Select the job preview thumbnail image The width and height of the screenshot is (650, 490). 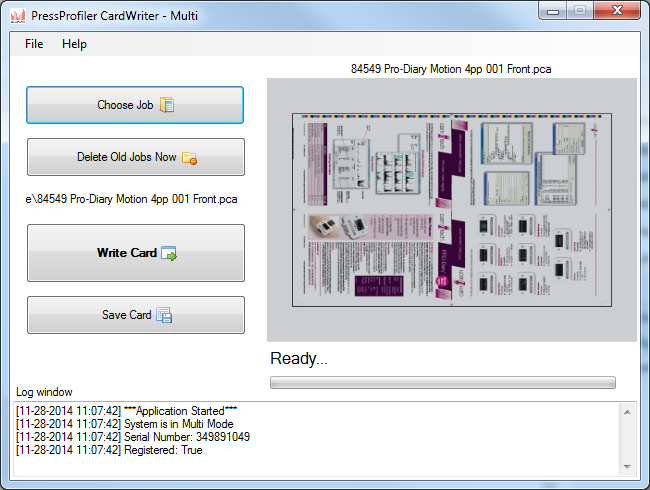[451, 209]
